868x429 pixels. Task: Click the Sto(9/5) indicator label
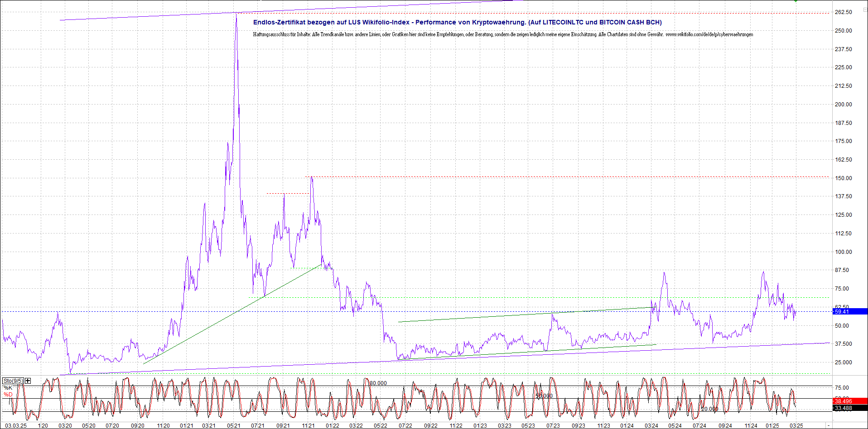point(13,381)
